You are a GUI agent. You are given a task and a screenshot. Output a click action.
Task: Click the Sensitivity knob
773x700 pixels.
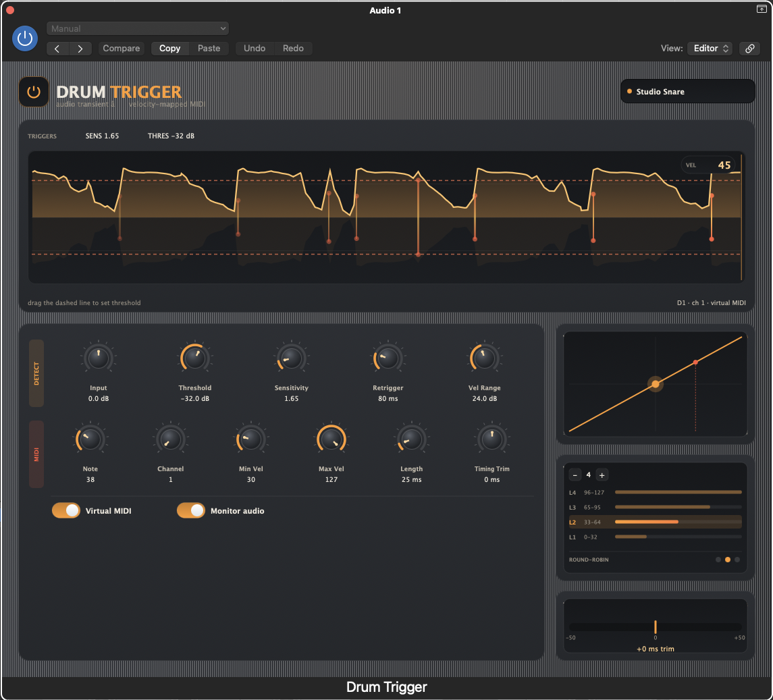(292, 358)
